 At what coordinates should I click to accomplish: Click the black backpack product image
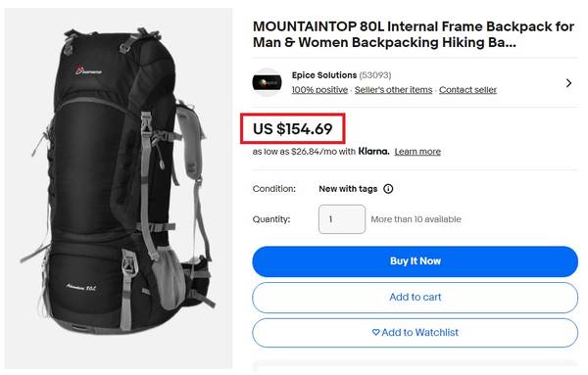pyautogui.click(x=119, y=188)
